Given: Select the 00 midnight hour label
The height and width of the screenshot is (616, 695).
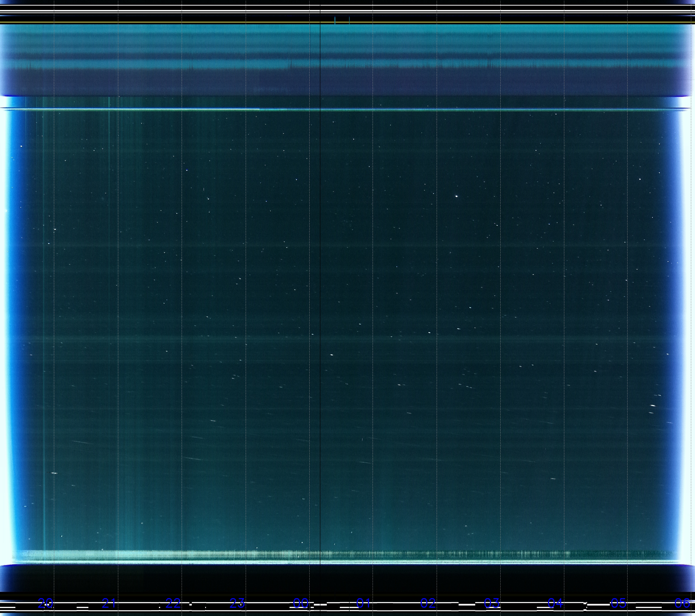Looking at the screenshot, I should click(x=301, y=603).
